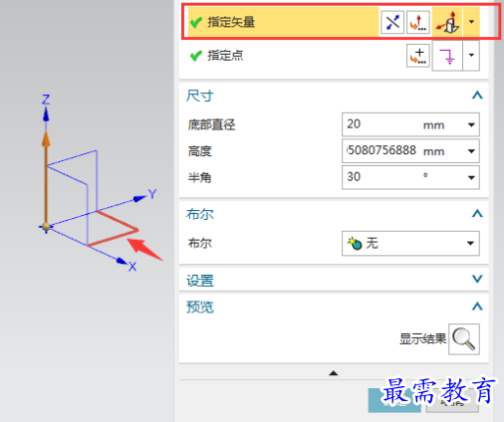Click the reverse direction vector icon
Image resolution: width=504 pixels, height=422 pixels.
click(x=392, y=22)
